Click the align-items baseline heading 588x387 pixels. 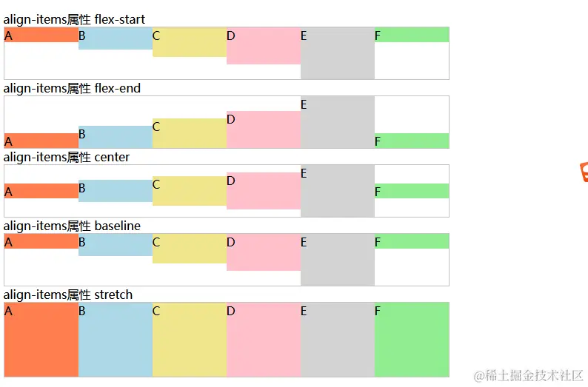(72, 226)
